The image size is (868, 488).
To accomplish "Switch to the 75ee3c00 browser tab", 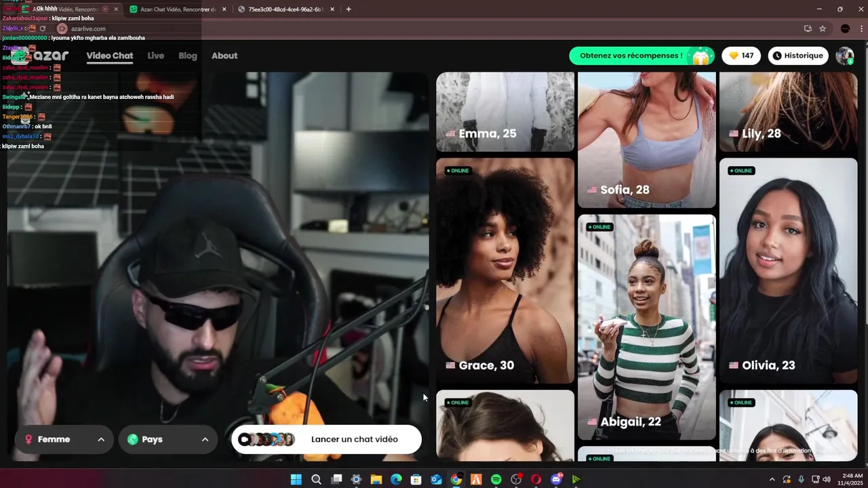I will [x=287, y=9].
